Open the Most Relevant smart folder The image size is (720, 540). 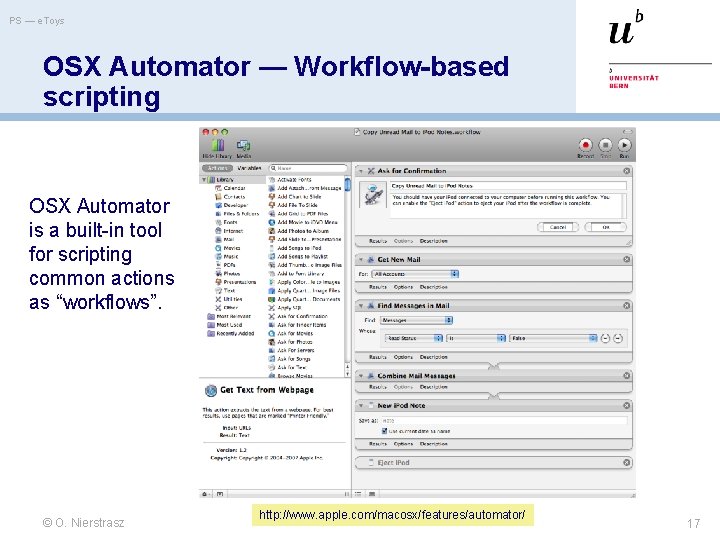tap(229, 316)
